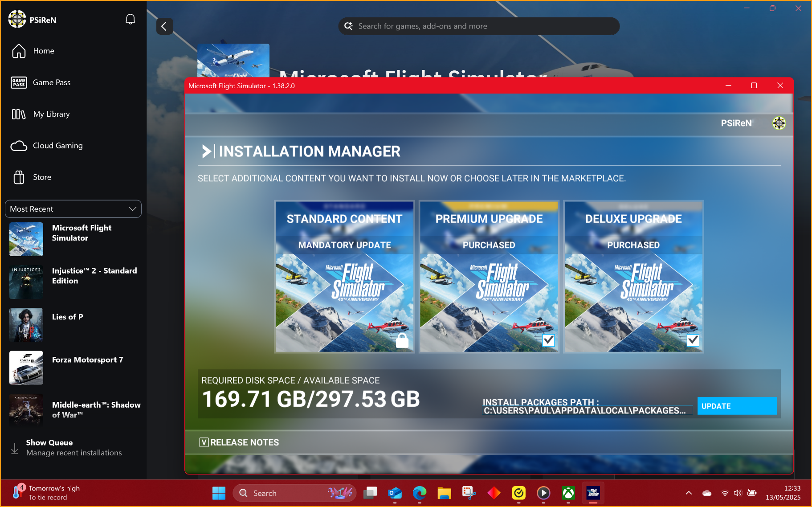
Task: Click the UPDATE button
Action: tap(737, 406)
